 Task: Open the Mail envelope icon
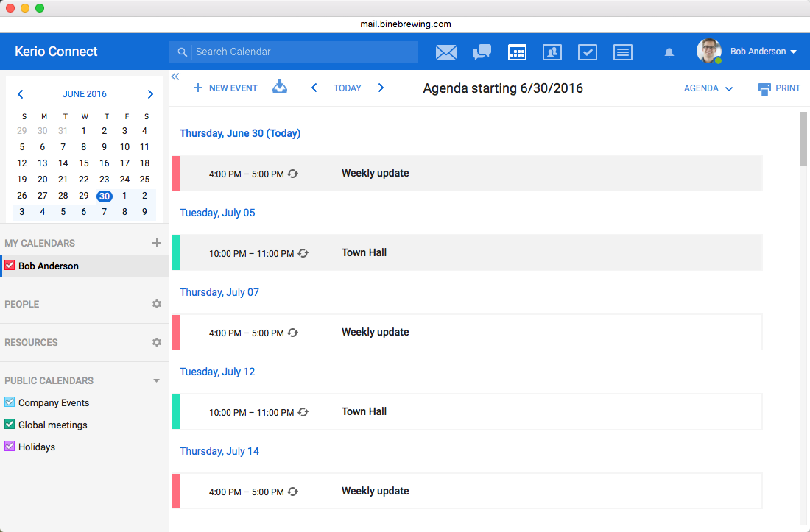point(445,52)
